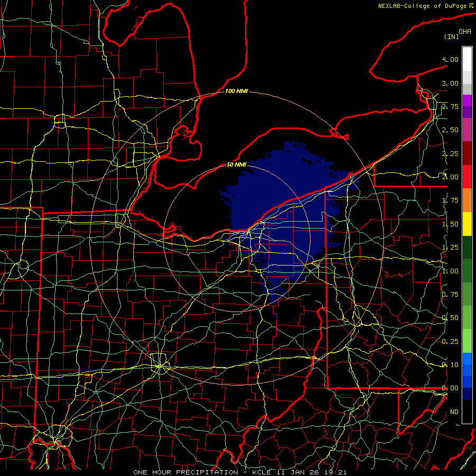Screen dimensions: 476x476
Task: Click the 4.00 legend value
Action: pos(450,59)
